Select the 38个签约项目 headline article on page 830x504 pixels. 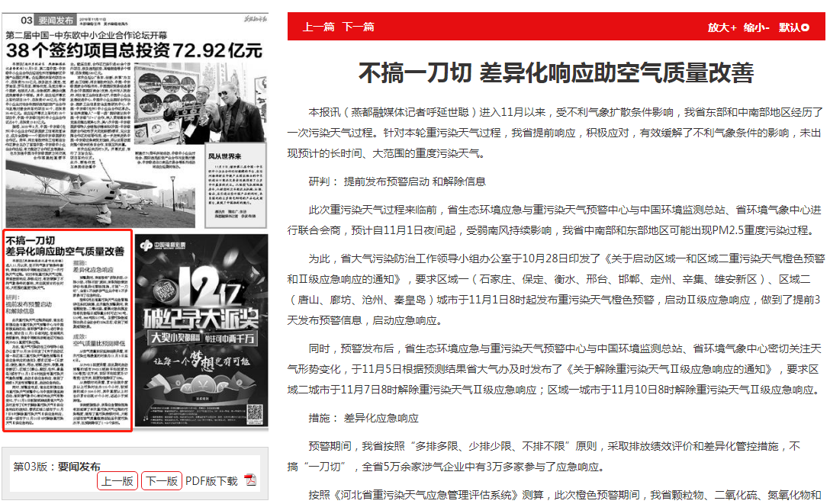[134, 50]
